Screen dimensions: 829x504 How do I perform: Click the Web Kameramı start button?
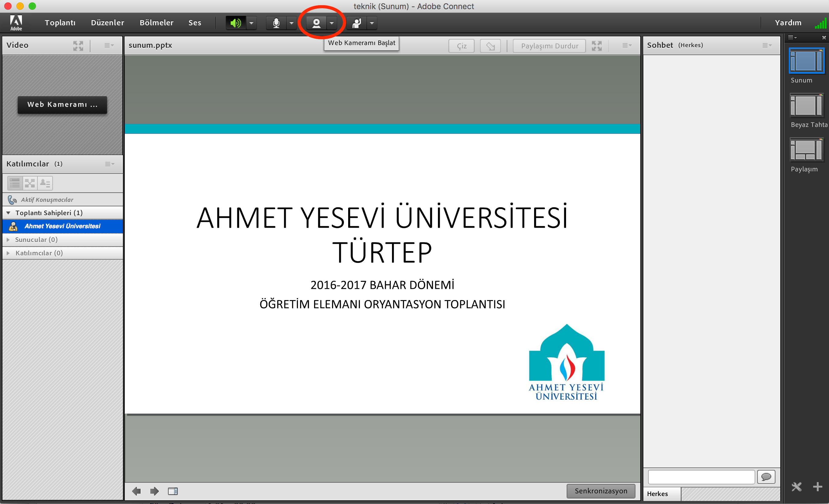click(62, 105)
